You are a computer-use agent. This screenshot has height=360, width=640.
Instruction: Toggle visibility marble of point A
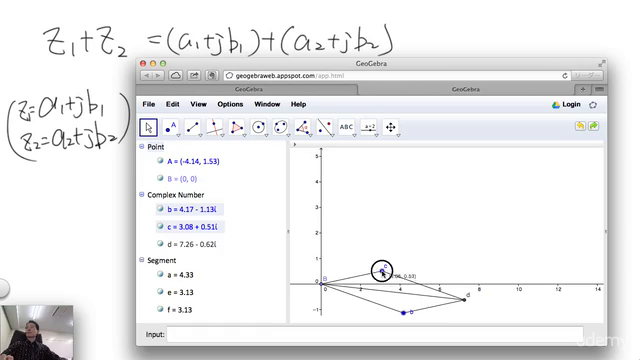[x=160, y=161]
